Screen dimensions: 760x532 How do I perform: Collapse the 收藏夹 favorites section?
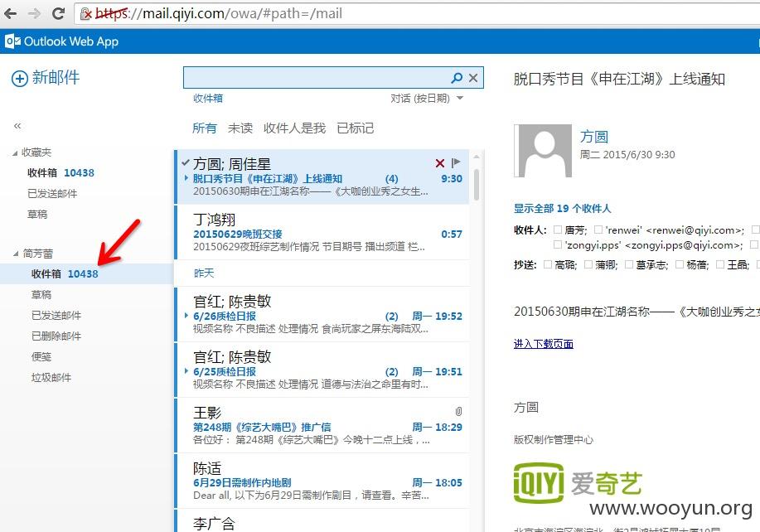[15, 153]
